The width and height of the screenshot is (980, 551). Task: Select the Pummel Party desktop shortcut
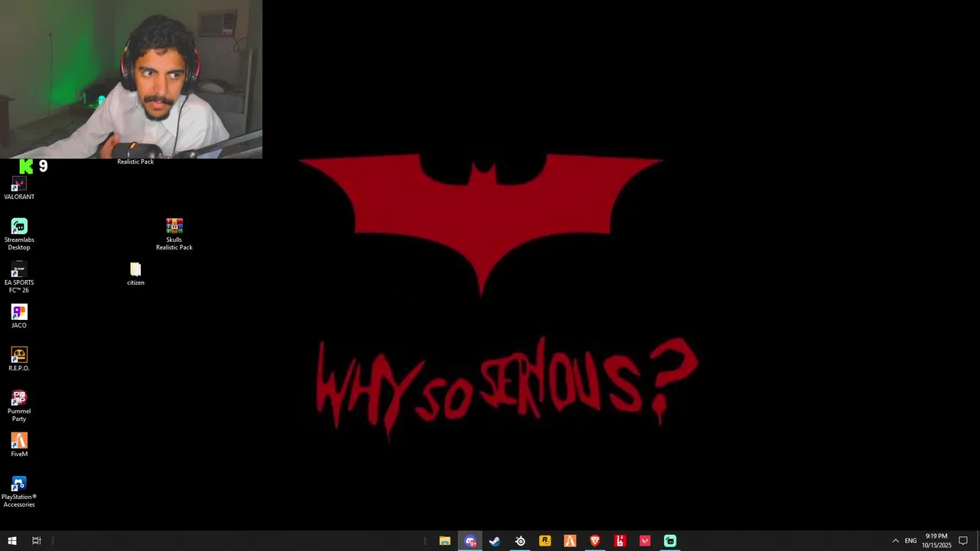[x=19, y=406]
